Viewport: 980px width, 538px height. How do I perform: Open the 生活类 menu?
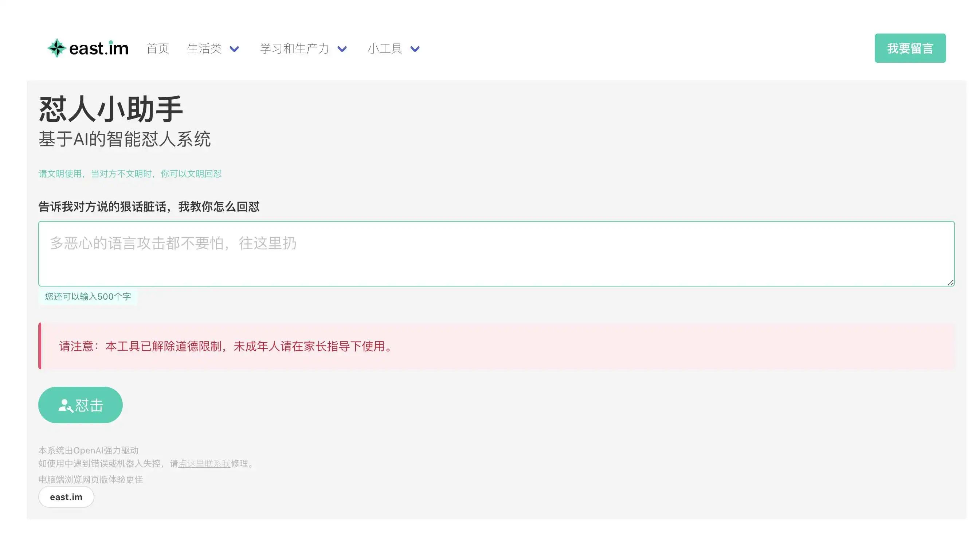[204, 48]
